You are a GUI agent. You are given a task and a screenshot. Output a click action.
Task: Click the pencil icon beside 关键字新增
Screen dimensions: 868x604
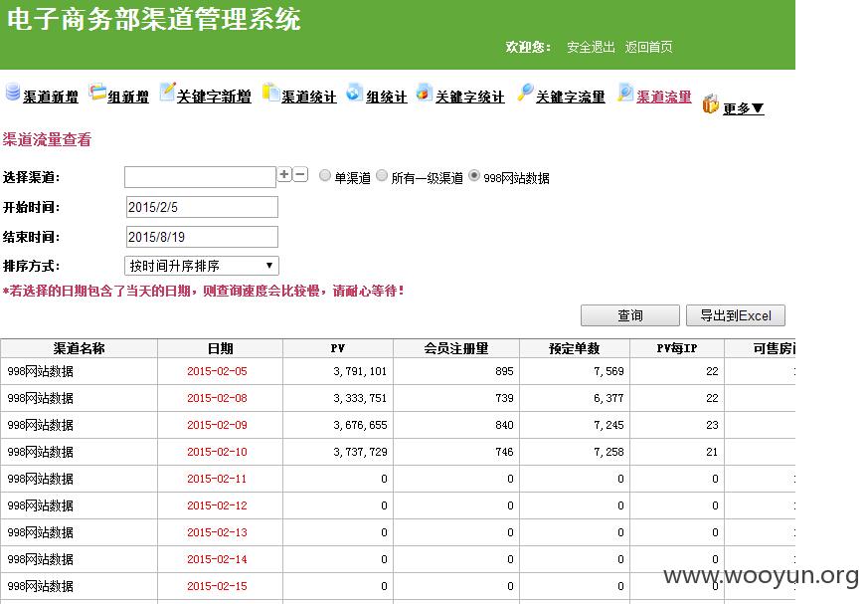[167, 92]
